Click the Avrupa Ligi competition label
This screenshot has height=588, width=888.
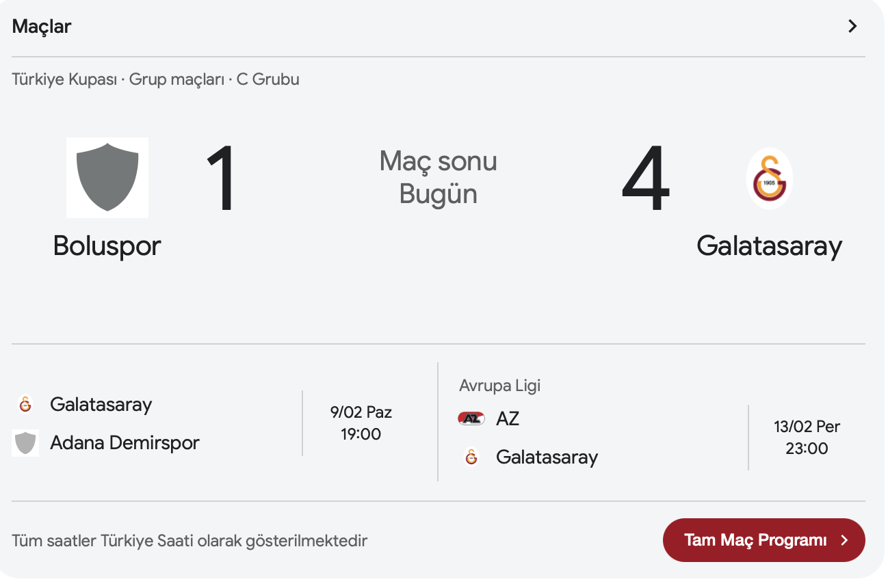[500, 386]
